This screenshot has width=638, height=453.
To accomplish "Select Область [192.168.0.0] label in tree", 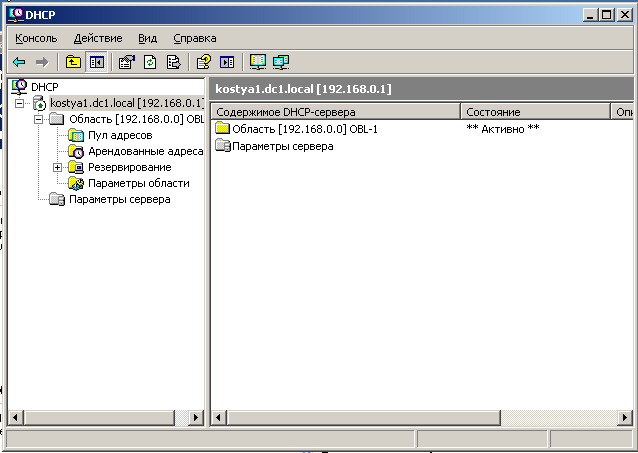I will (136, 119).
